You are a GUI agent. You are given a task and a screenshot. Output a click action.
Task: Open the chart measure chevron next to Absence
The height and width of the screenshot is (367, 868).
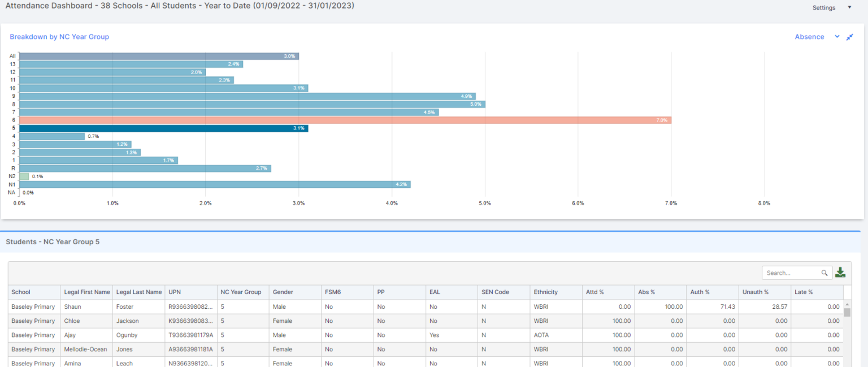click(837, 36)
